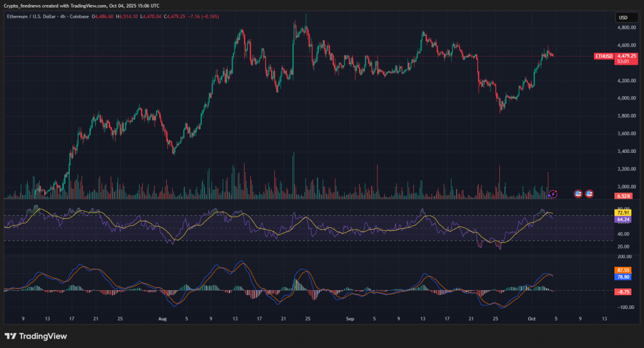Open the purple lightning event icon
The width and height of the screenshot is (644, 348).
(553, 194)
